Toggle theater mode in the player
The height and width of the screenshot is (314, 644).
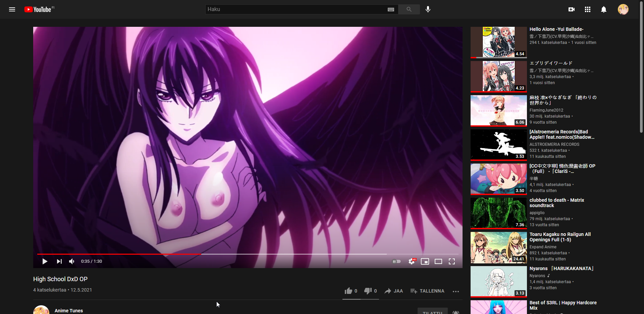tap(438, 261)
